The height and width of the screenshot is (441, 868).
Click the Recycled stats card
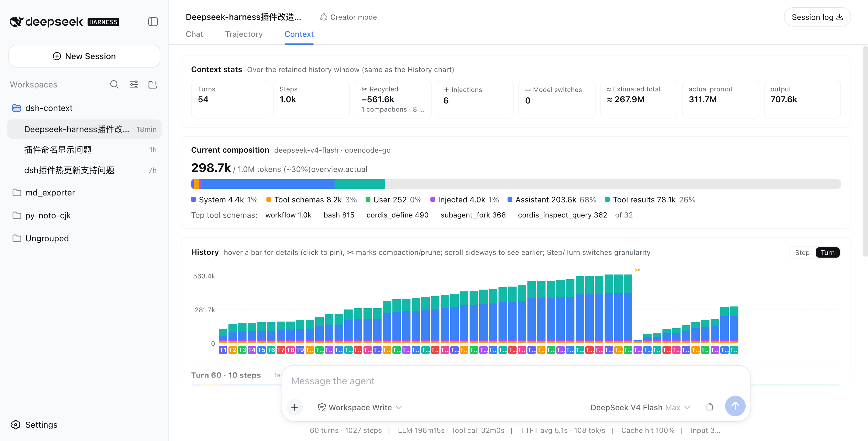[393, 99]
